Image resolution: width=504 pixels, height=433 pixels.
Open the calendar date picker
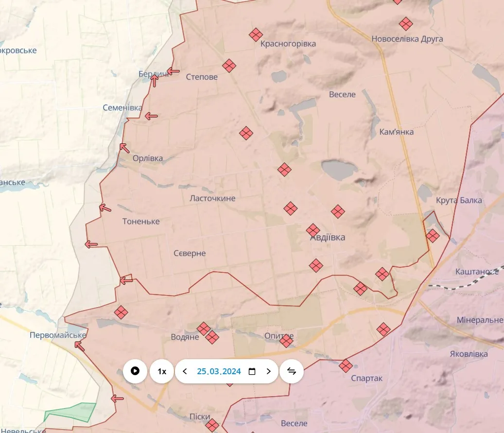coord(252,371)
